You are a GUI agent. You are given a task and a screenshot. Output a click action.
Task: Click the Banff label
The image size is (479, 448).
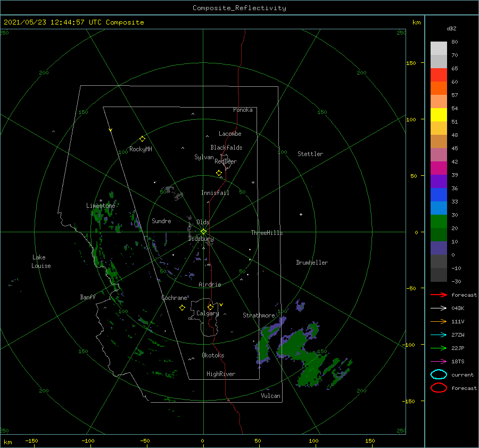coord(88,297)
